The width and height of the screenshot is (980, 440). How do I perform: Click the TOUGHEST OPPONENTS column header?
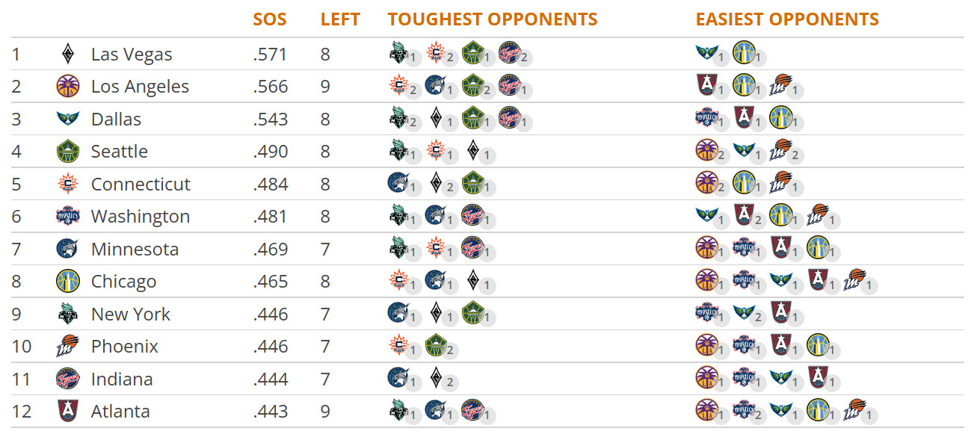pos(493,19)
